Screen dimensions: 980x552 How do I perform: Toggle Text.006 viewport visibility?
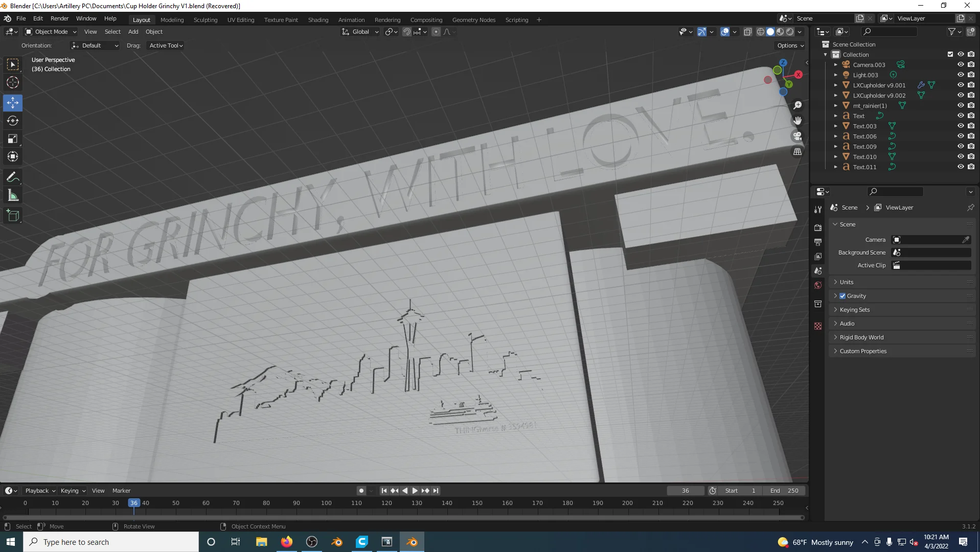(x=961, y=136)
